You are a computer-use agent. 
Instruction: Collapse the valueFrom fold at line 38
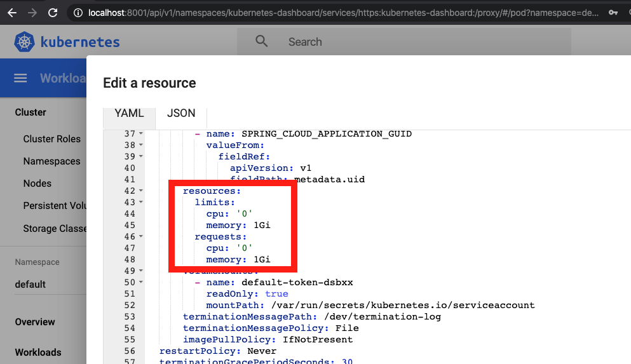(141, 144)
